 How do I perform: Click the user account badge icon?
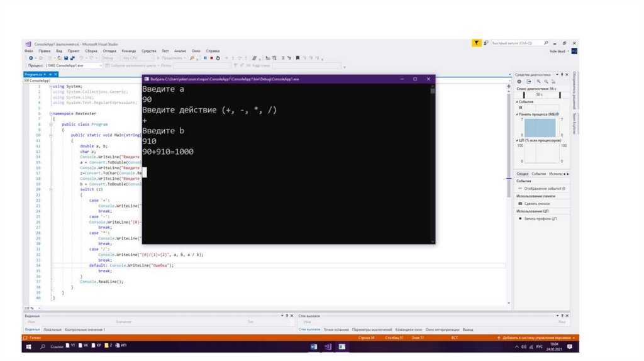pos(574,52)
